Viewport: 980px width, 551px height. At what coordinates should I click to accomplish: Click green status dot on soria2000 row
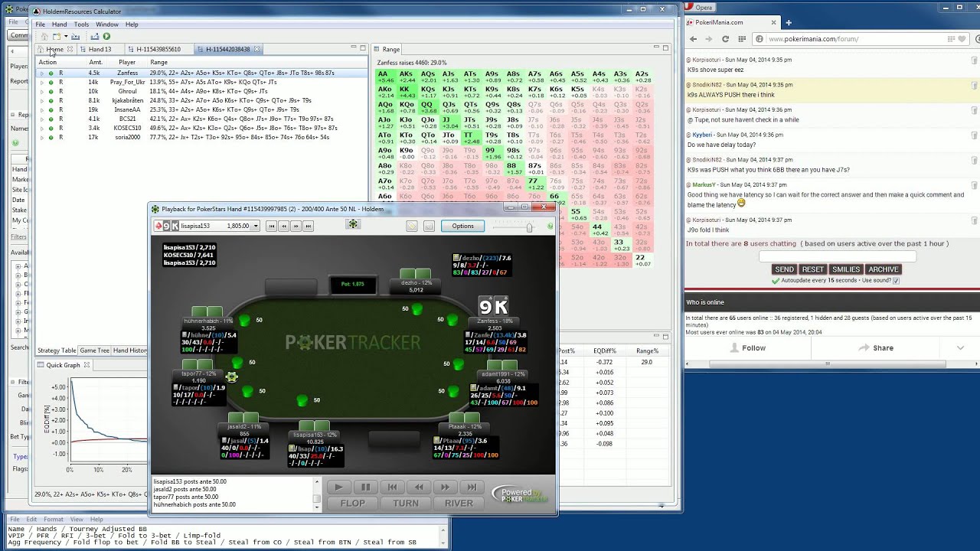pyautogui.click(x=51, y=138)
